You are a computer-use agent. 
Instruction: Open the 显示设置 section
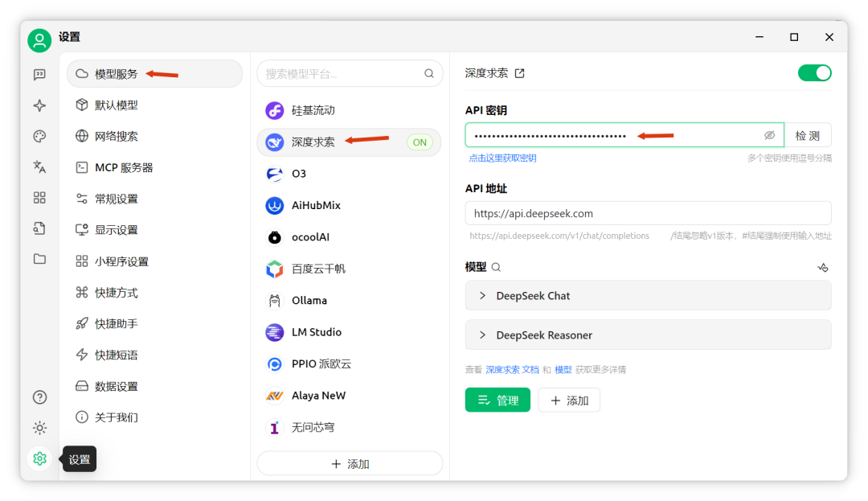click(x=154, y=230)
